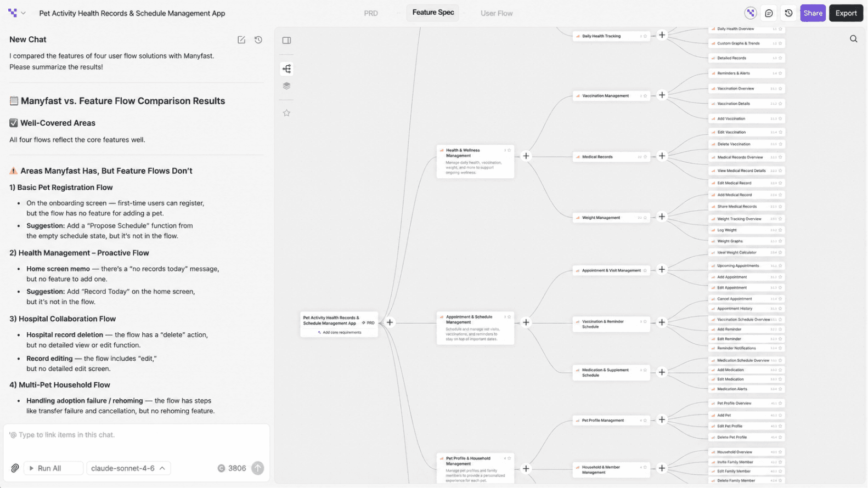Select the mind map tree view icon
The width and height of the screenshot is (868, 488).
tap(286, 69)
